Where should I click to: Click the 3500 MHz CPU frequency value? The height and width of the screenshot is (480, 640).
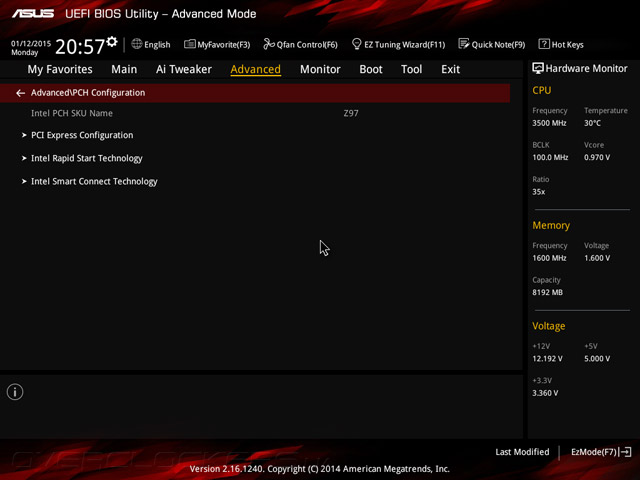549,123
